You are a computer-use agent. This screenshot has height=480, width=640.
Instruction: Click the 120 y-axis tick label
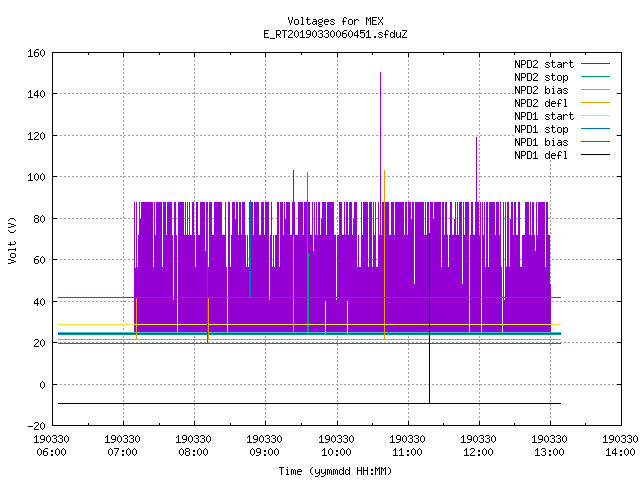36,136
